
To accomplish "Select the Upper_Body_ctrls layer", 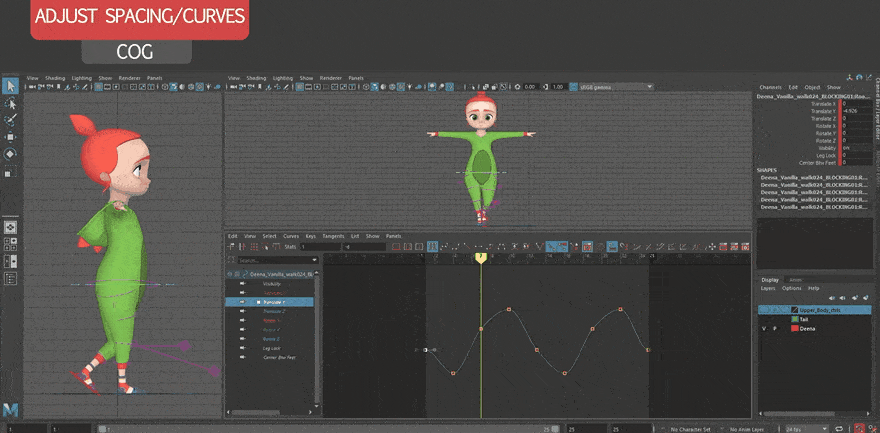I will tap(822, 310).
